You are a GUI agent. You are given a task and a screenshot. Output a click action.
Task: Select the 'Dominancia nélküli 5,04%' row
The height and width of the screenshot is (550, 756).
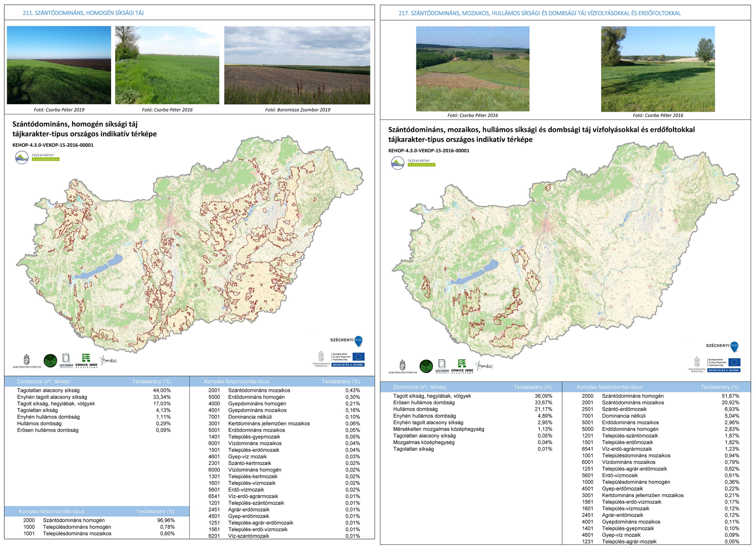pyautogui.click(x=661, y=416)
